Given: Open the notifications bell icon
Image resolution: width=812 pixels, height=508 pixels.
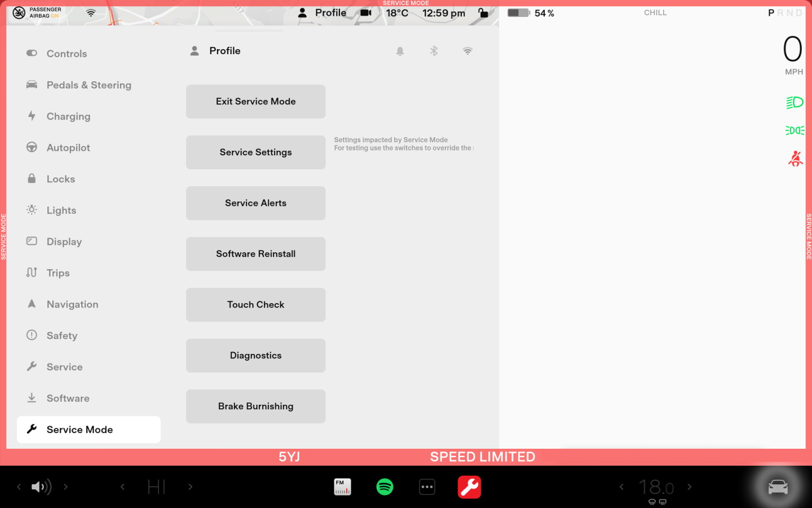Looking at the screenshot, I should click(x=400, y=51).
